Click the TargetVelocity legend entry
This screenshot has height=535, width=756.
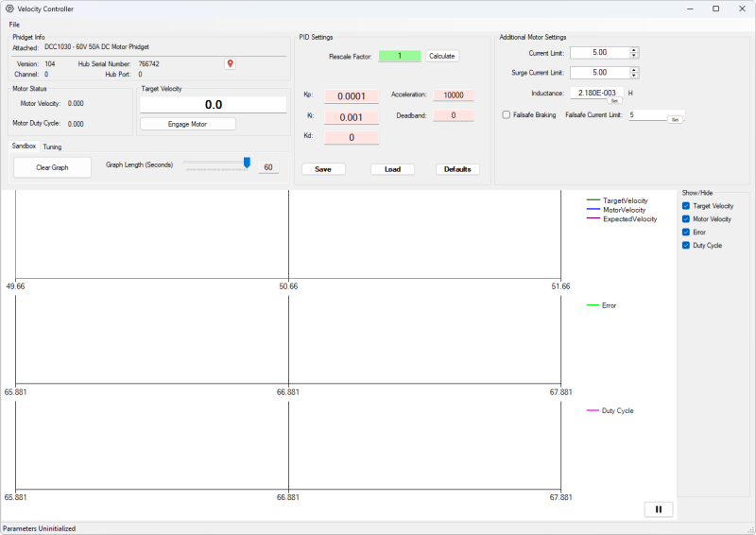617,200
